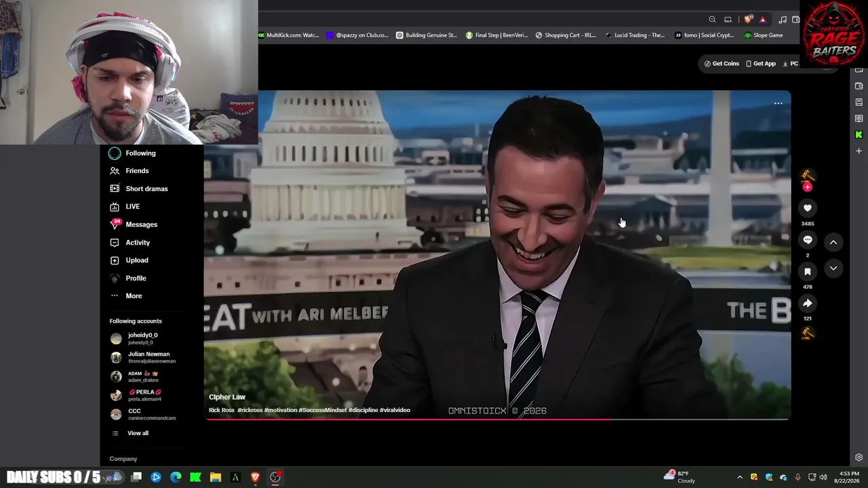868x488 pixels.
Task: Open the Cipher Law creator name
Action: (x=227, y=397)
